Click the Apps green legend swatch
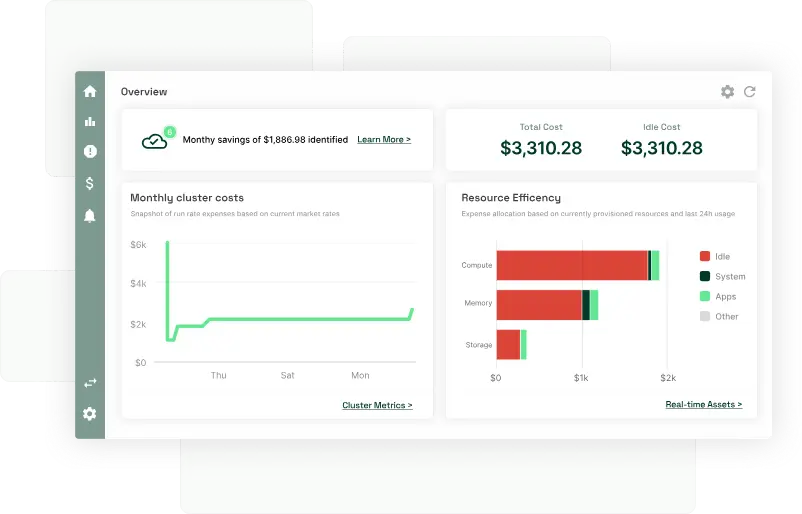802x514 pixels. point(705,296)
